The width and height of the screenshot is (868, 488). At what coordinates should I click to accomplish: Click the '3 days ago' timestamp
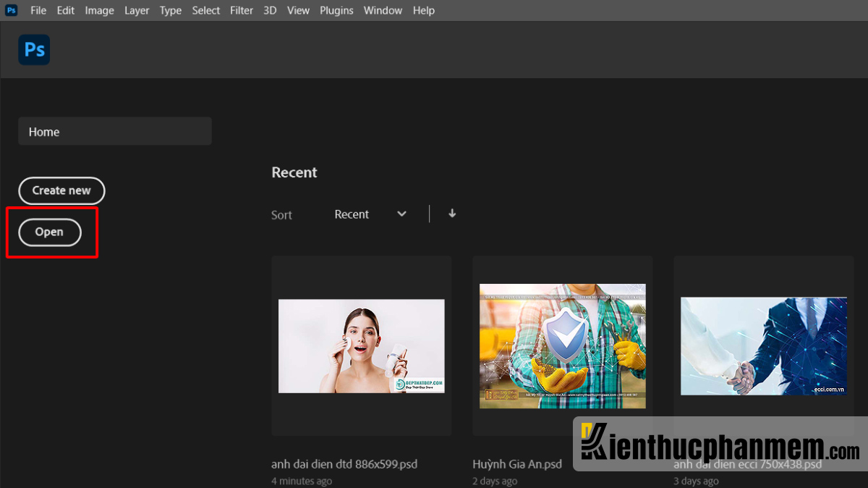pyautogui.click(x=697, y=481)
